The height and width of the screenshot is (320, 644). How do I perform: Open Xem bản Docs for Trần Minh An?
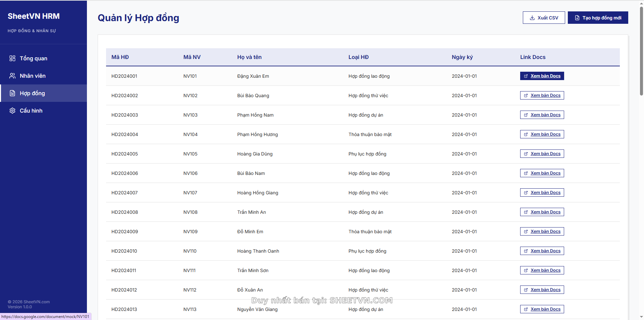tap(542, 212)
